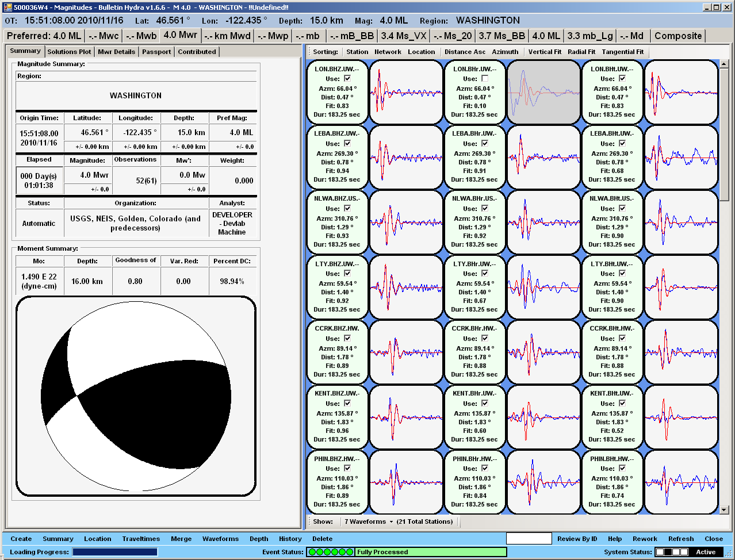The height and width of the screenshot is (560, 735).
Task: Click Create in bottom toolbar
Action: click(21, 539)
